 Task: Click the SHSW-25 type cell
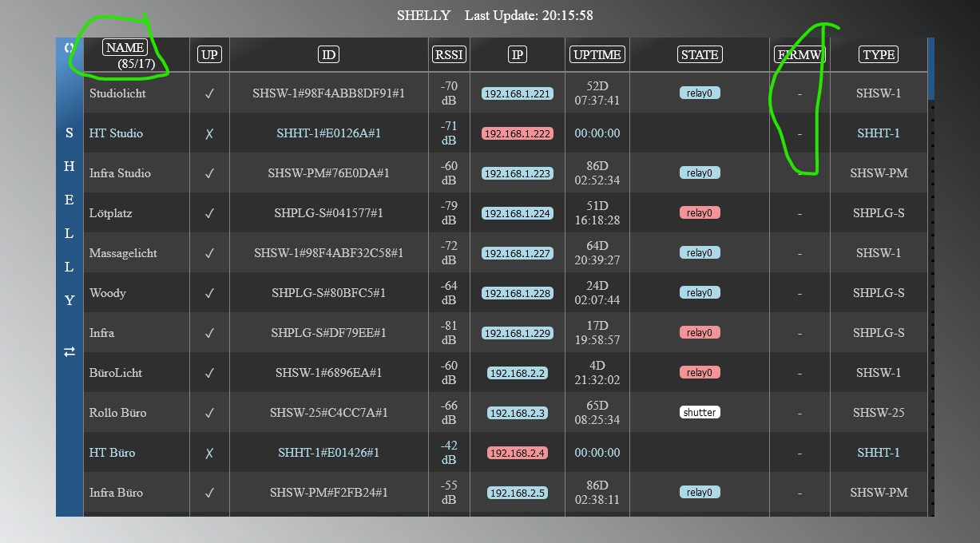[879, 413]
